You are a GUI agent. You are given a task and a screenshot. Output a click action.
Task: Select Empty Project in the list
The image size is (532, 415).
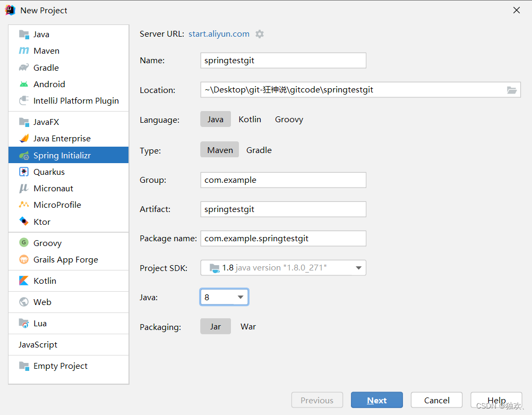[60, 366]
